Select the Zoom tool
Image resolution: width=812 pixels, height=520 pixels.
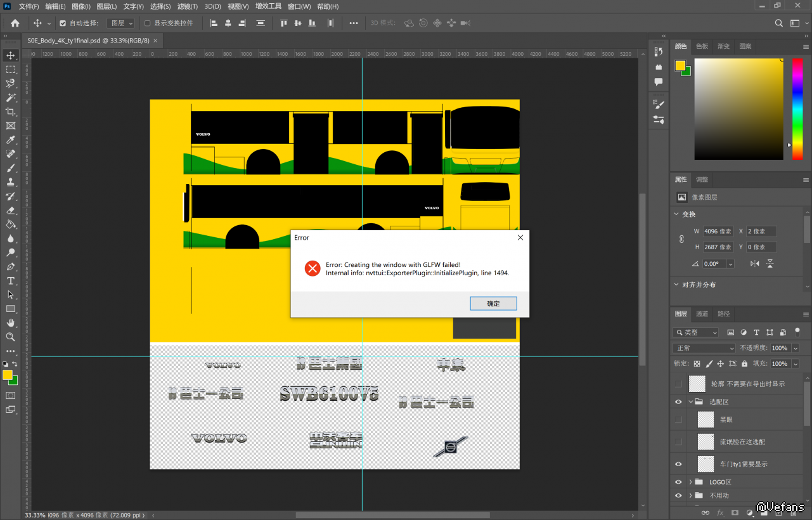coord(11,337)
